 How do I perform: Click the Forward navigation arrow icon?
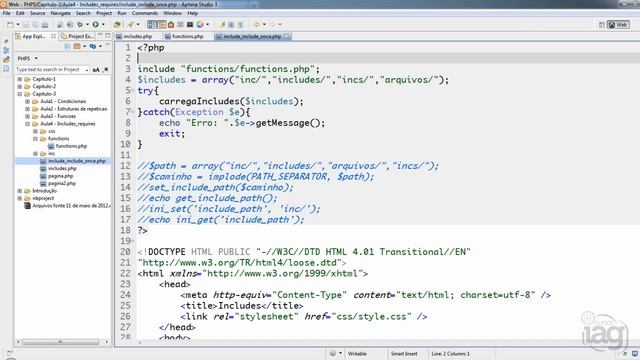click(272, 24)
